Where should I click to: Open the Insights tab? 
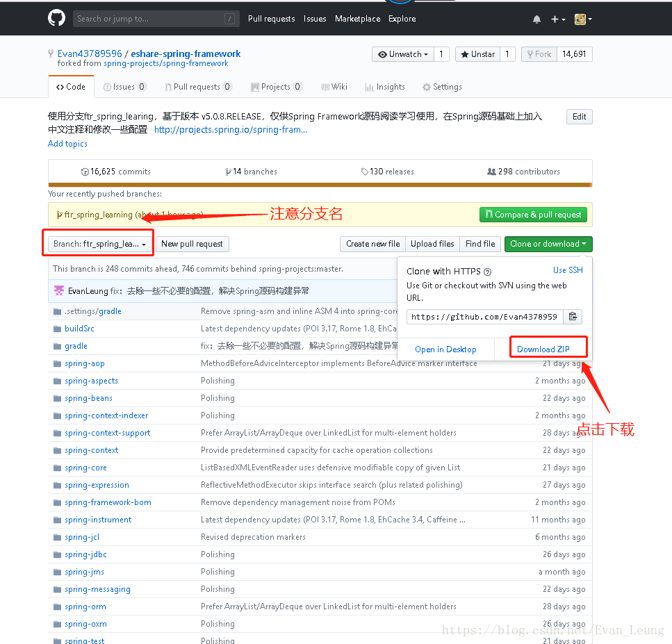[385, 87]
